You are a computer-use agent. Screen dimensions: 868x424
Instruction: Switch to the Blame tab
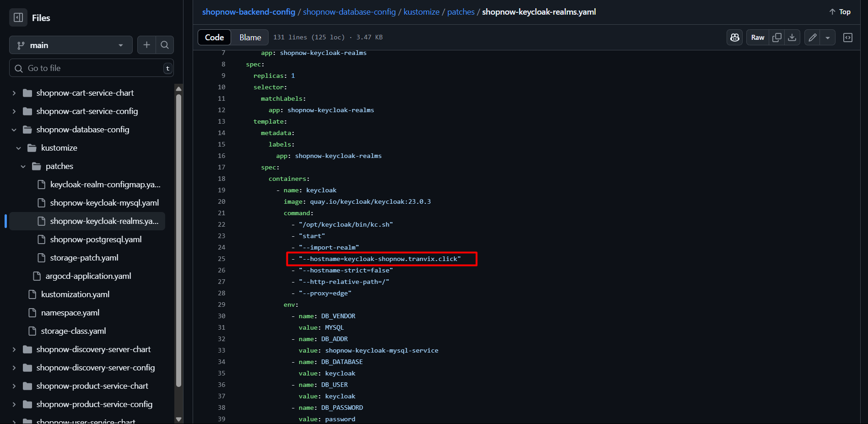[x=250, y=38]
